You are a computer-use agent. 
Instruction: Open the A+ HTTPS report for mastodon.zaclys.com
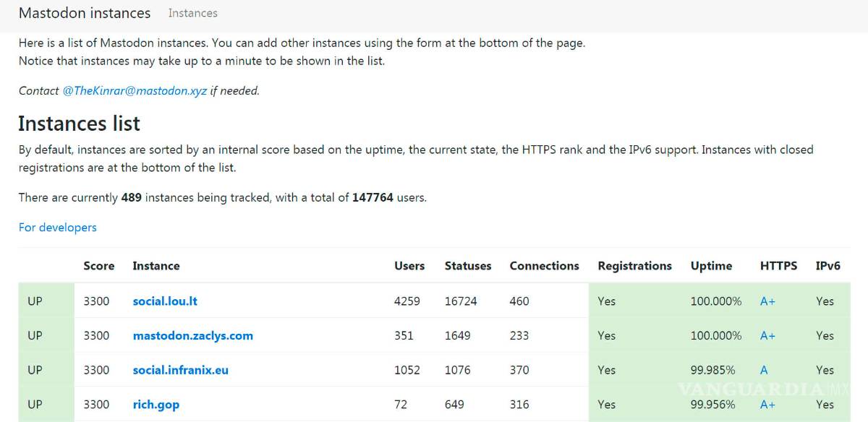pyautogui.click(x=767, y=335)
